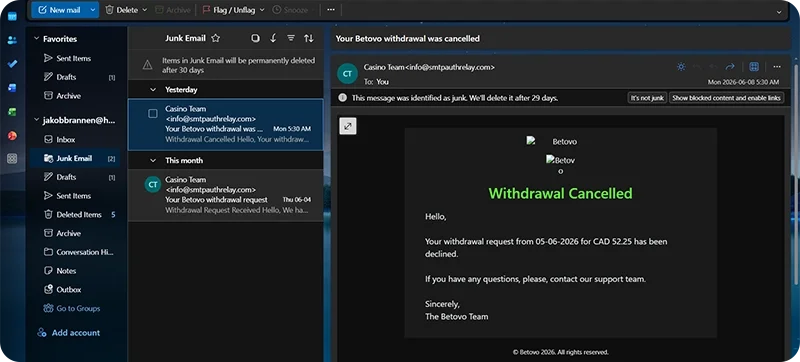Open the Deleted Items folder

(75, 215)
